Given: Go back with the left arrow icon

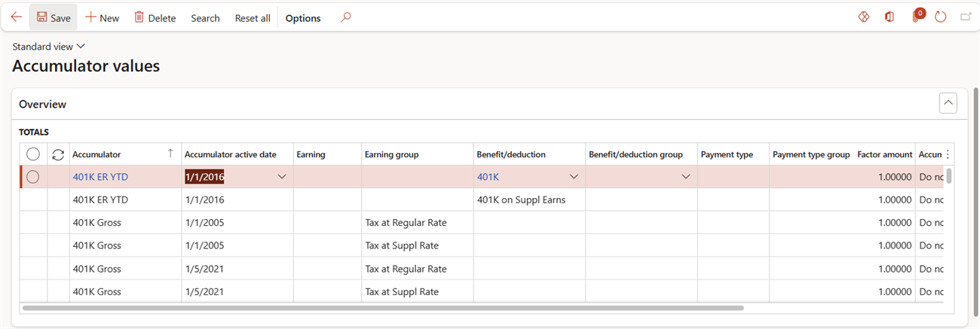Looking at the screenshot, I should click(16, 17).
